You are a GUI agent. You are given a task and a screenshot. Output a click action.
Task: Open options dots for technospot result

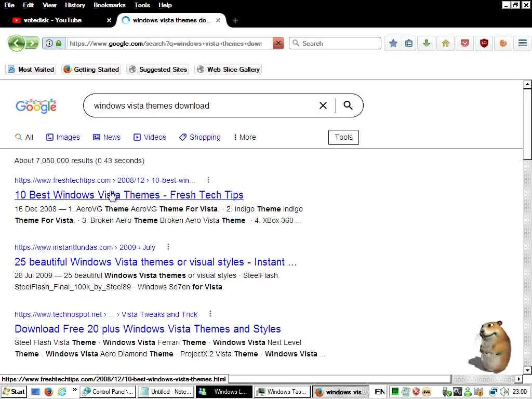[x=210, y=313]
